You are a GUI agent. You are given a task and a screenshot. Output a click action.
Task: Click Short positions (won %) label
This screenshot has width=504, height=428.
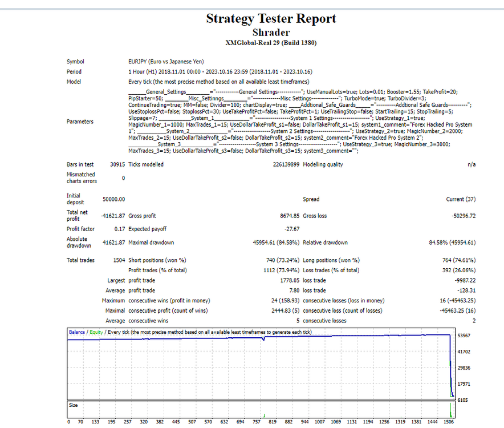157,260
